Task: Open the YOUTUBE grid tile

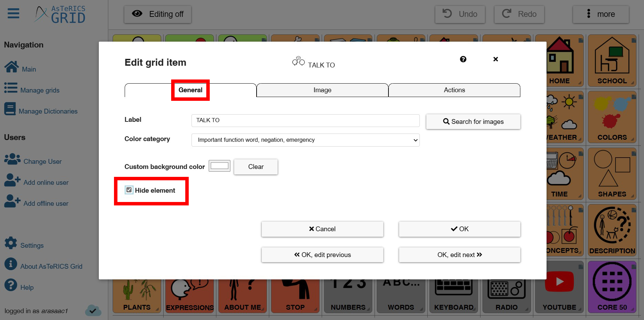Action: (560, 296)
